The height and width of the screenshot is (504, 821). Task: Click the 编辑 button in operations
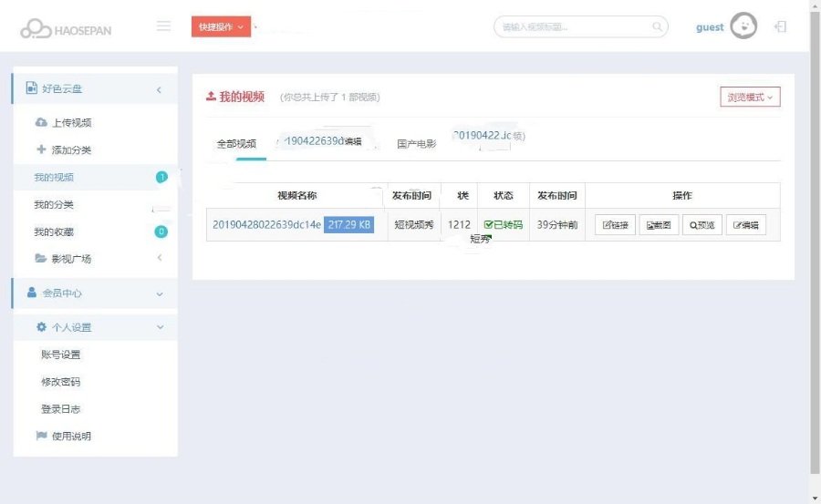[745, 225]
